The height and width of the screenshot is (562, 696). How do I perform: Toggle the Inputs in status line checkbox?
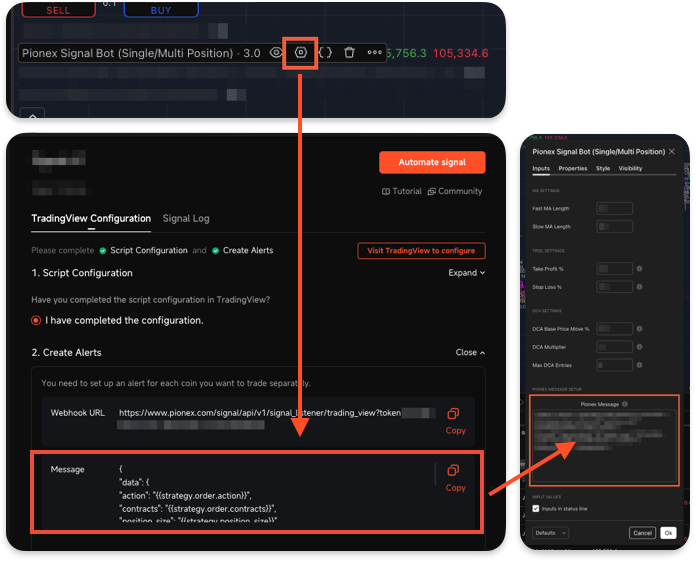[536, 509]
